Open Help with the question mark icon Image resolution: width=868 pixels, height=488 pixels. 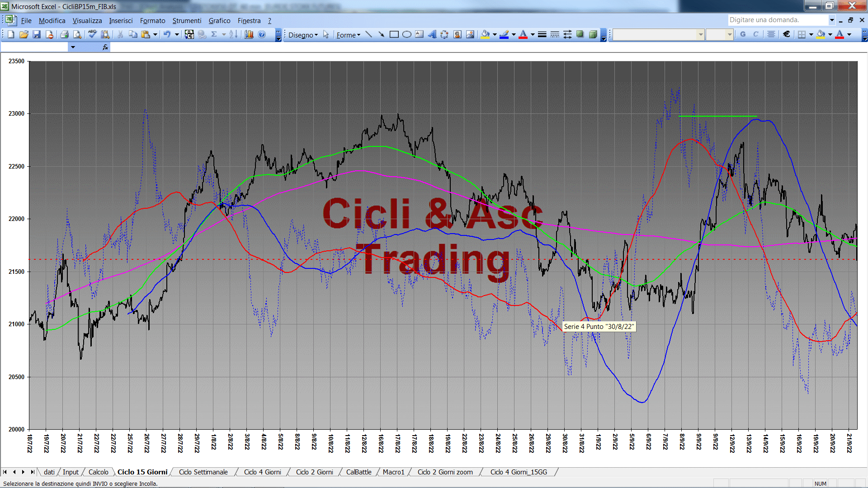click(262, 34)
